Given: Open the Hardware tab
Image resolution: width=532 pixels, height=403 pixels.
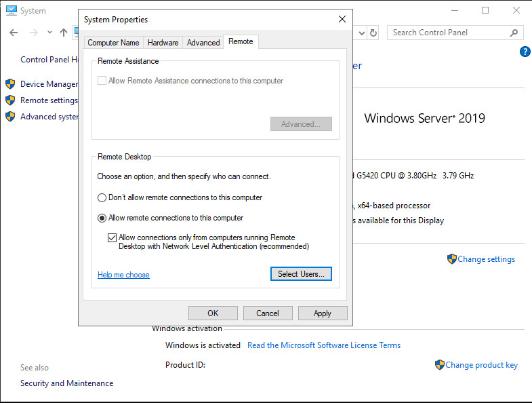Looking at the screenshot, I should coord(163,43).
